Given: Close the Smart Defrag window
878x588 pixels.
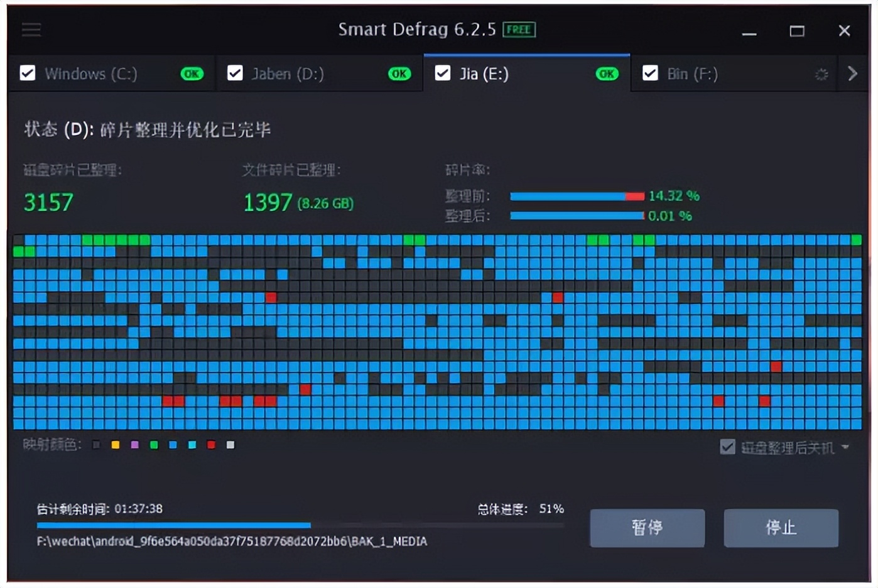Looking at the screenshot, I should pos(844,30).
